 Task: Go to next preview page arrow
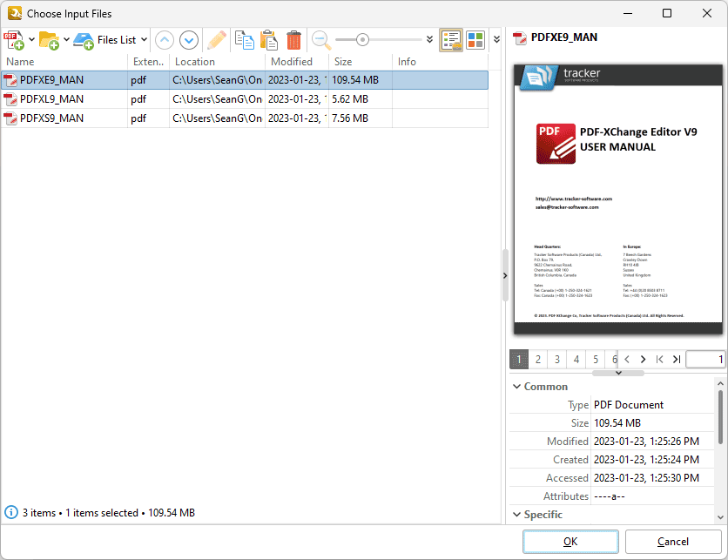coord(643,360)
